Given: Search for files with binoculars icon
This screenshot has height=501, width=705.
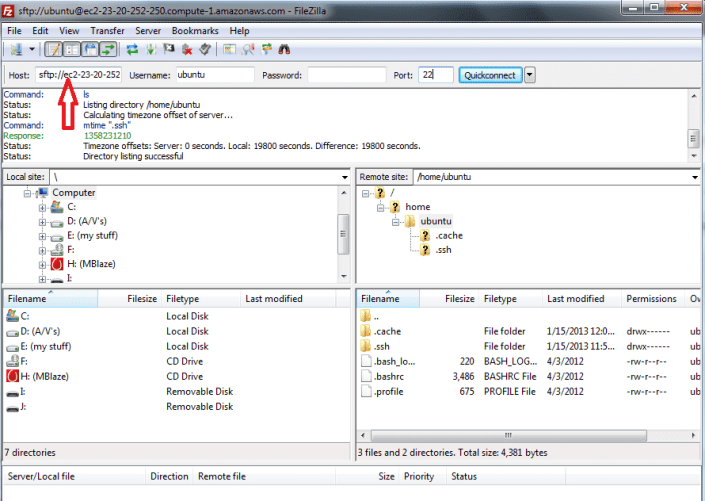Looking at the screenshot, I should 284,49.
